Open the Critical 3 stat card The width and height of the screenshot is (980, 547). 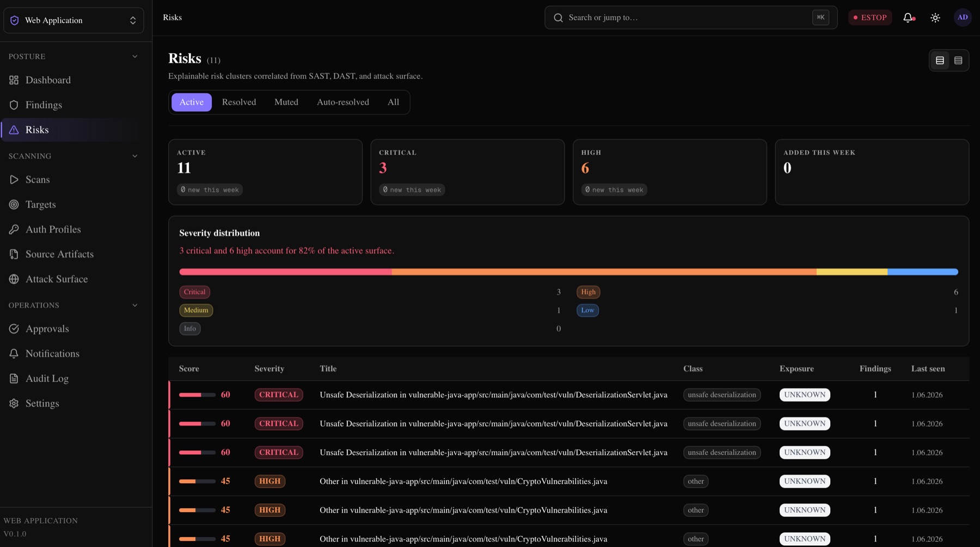(x=468, y=172)
